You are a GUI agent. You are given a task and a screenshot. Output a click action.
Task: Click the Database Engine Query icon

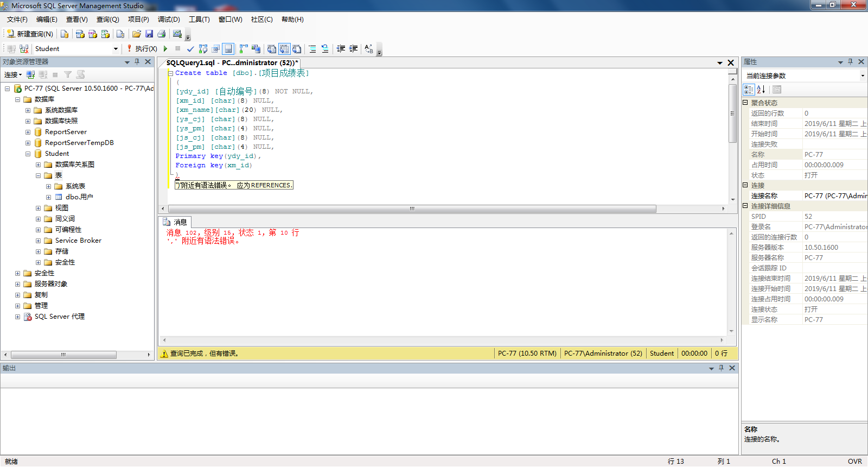tap(65, 34)
